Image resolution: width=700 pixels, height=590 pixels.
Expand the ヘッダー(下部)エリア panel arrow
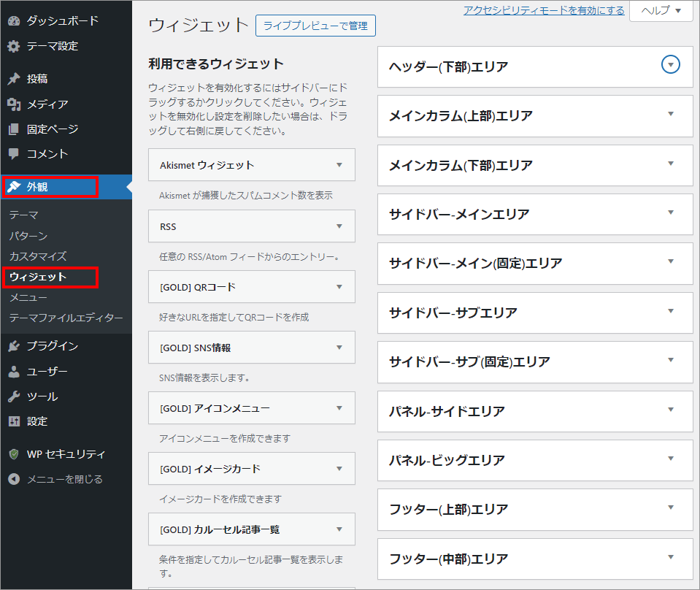pos(670,65)
